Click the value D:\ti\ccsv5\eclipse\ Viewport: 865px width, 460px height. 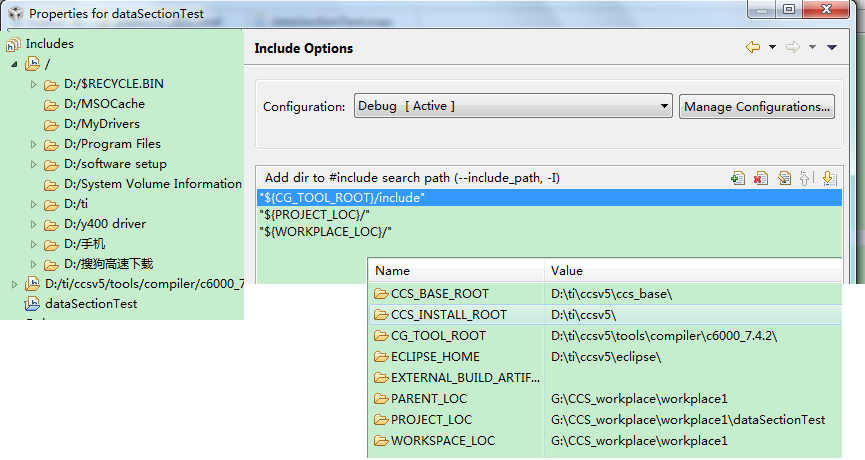tap(606, 357)
